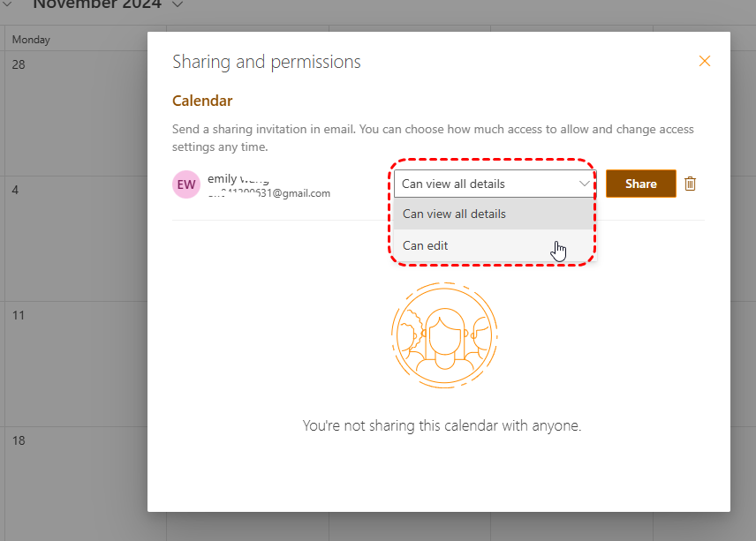This screenshot has height=541, width=756.
Task: Click the permission dropdown's down chevron
Action: click(x=584, y=184)
